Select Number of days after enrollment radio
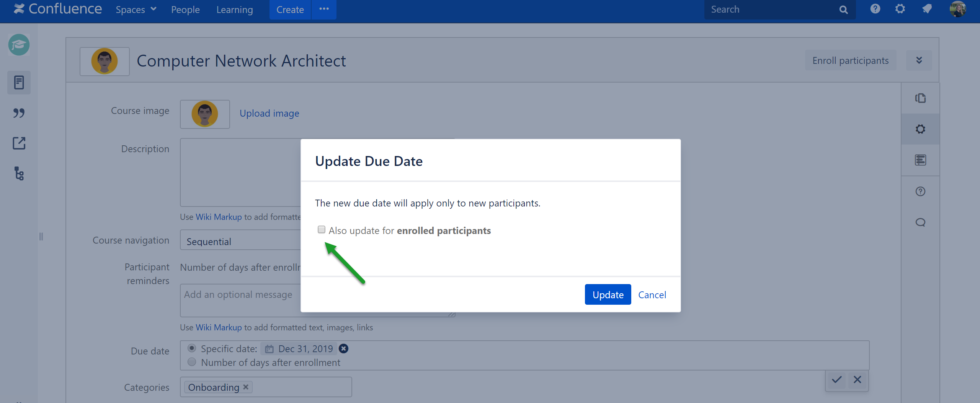 coord(192,362)
